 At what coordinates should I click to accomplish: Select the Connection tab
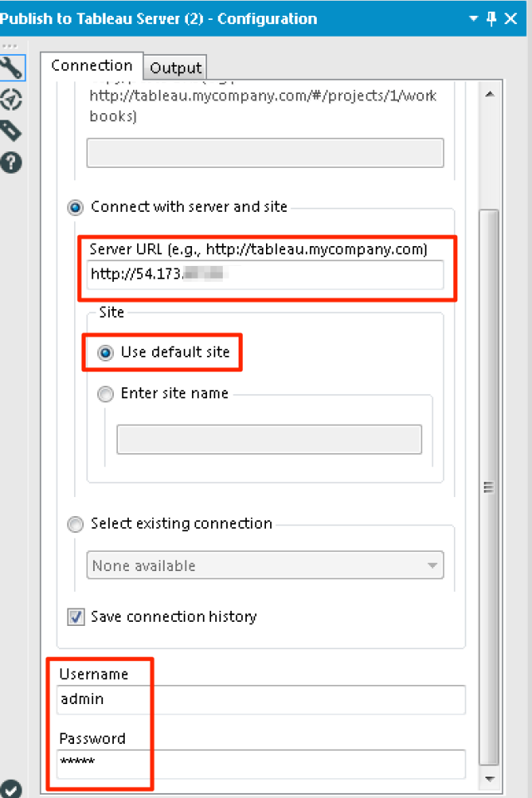click(91, 65)
